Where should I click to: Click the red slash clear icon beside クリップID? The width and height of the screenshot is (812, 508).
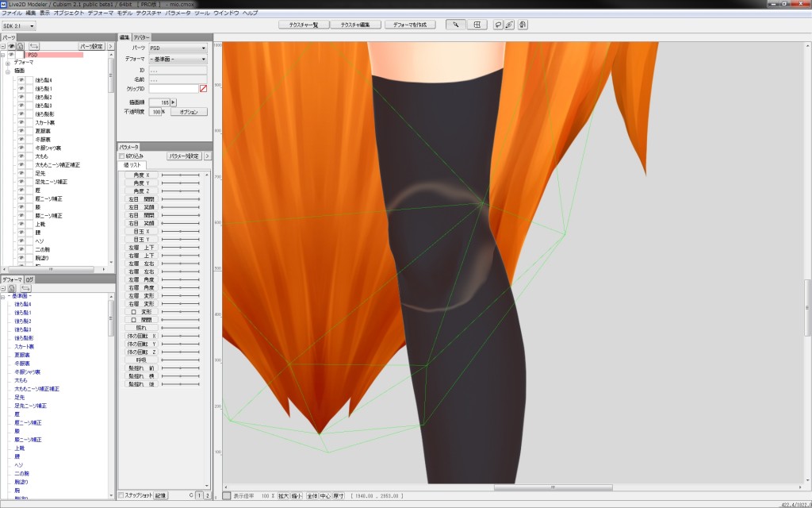click(203, 89)
